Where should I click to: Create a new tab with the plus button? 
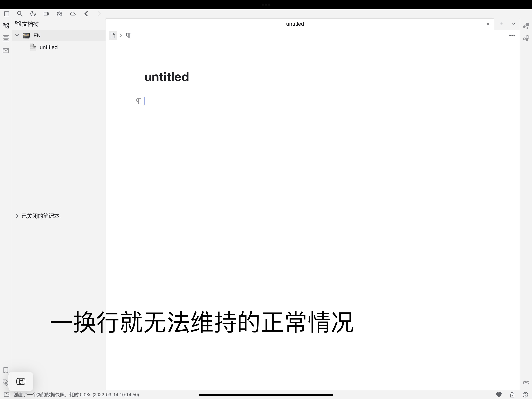(x=501, y=24)
